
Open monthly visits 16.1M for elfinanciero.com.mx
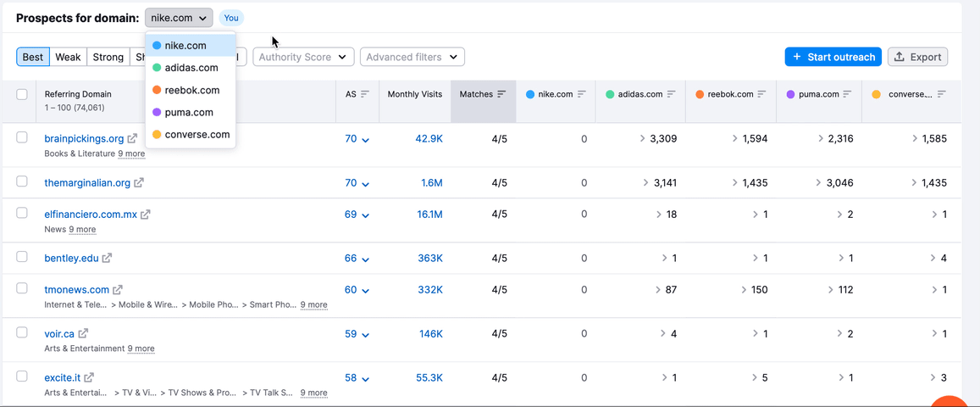[430, 215]
